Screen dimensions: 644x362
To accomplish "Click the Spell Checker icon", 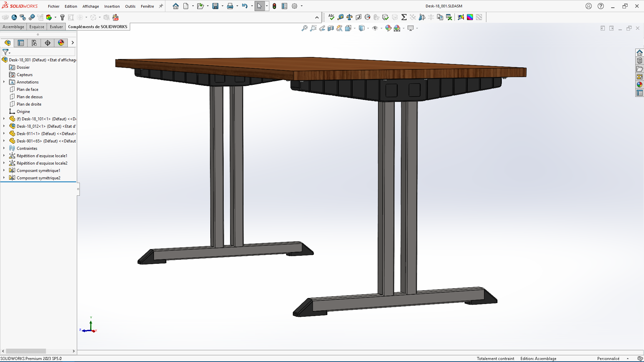I will tap(331, 17).
